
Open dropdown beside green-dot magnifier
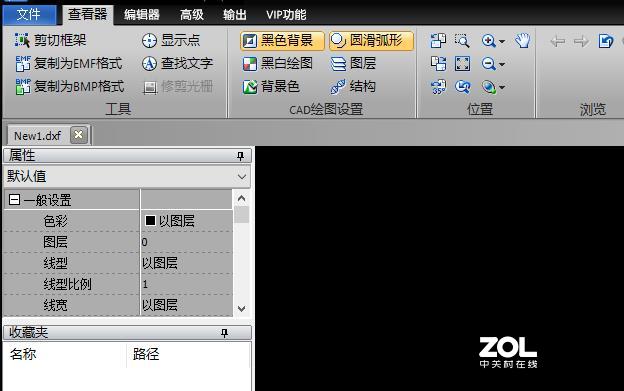tap(502, 87)
